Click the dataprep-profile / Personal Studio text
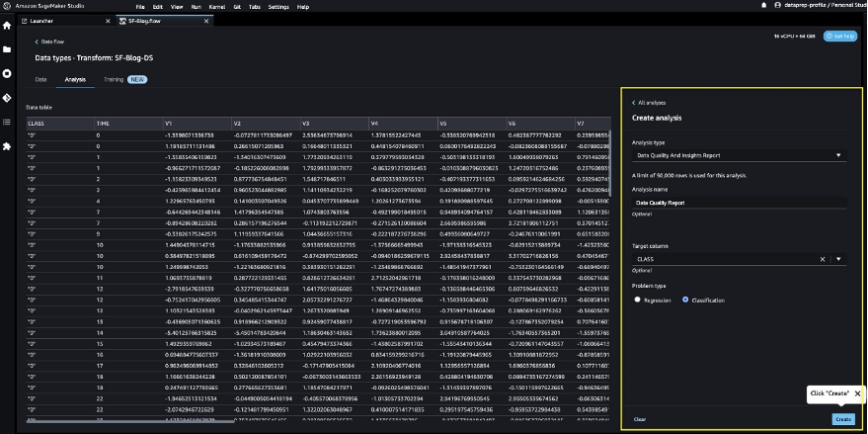Viewport: 868px width, 434px height. tap(826, 5)
